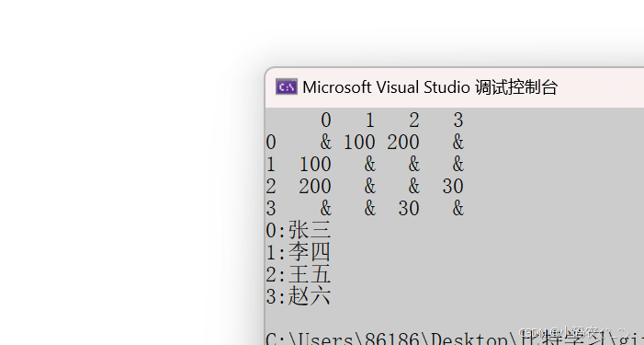
Task: Click value 200 in row 0
Action: 403,143
